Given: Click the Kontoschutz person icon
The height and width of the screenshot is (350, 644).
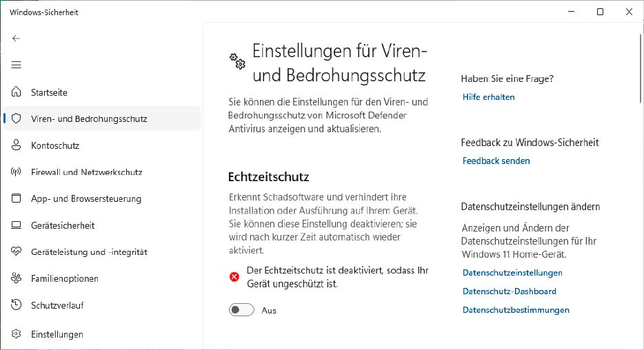Looking at the screenshot, I should point(17,145).
